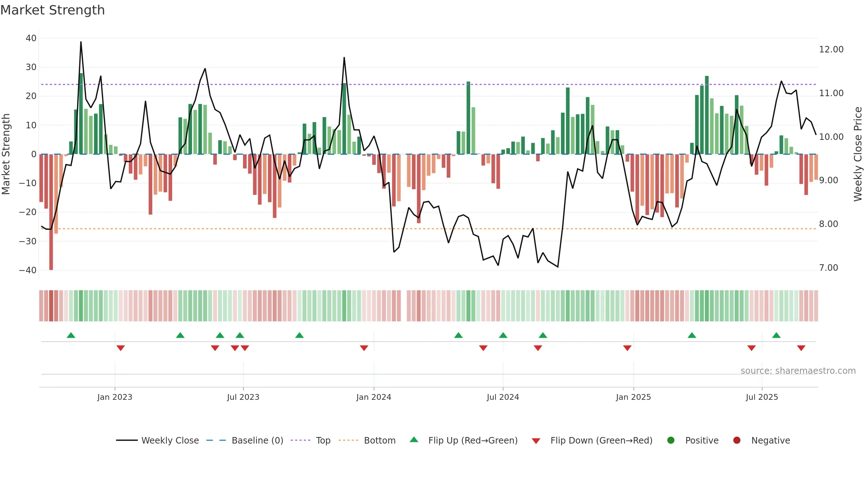Click the black Weekly Close line sample in legend

tap(127, 440)
